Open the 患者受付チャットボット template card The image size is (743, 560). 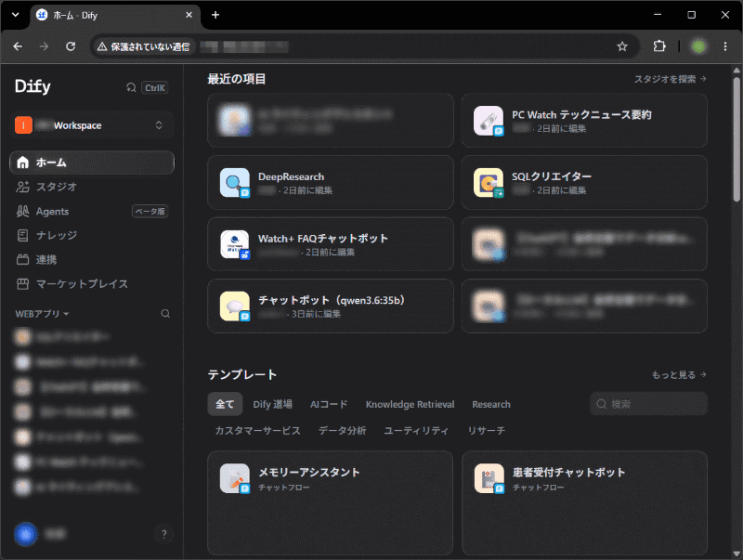[x=584, y=503]
